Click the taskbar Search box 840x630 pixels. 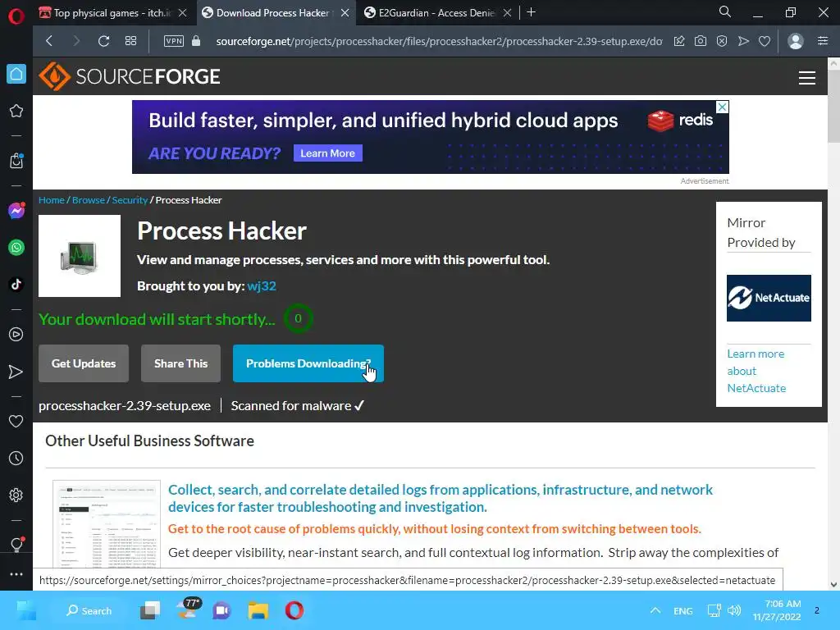click(89, 610)
